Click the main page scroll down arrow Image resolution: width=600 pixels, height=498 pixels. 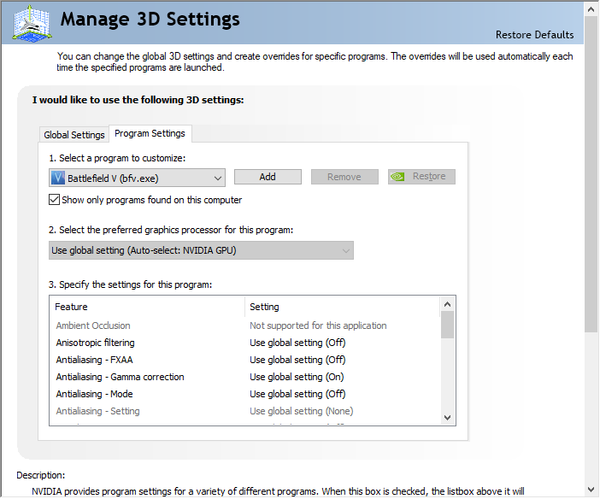[592, 489]
